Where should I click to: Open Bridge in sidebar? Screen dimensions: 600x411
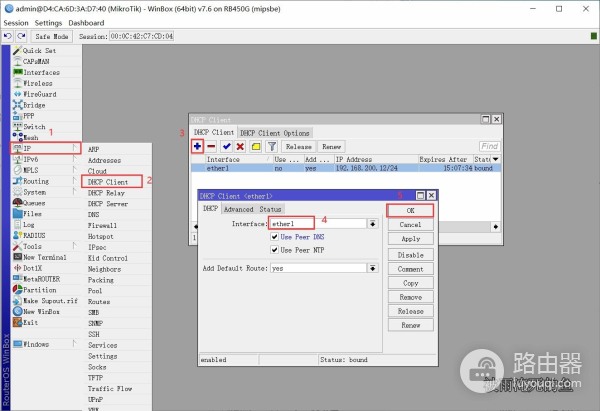[x=46, y=105]
